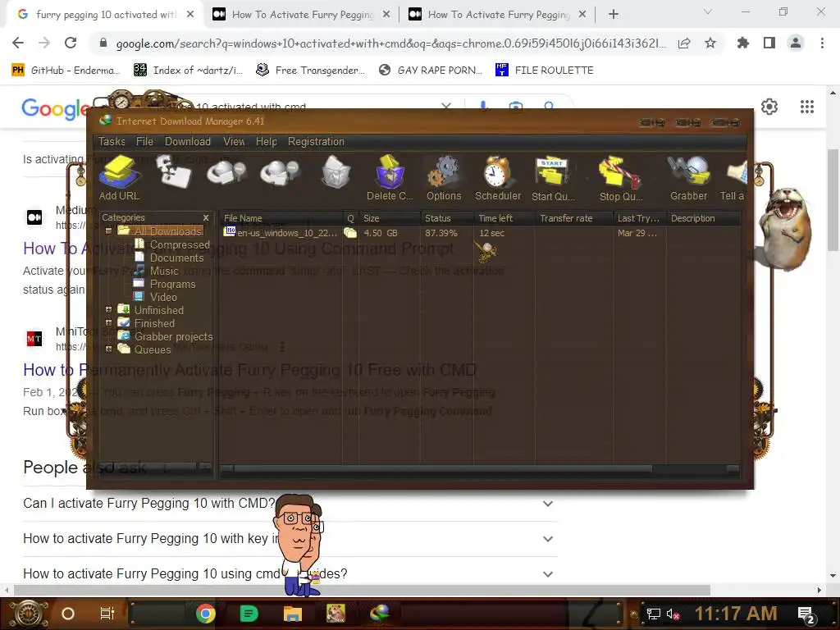Switch to the second Chrome tab
The height and width of the screenshot is (630, 840).
coord(302,15)
